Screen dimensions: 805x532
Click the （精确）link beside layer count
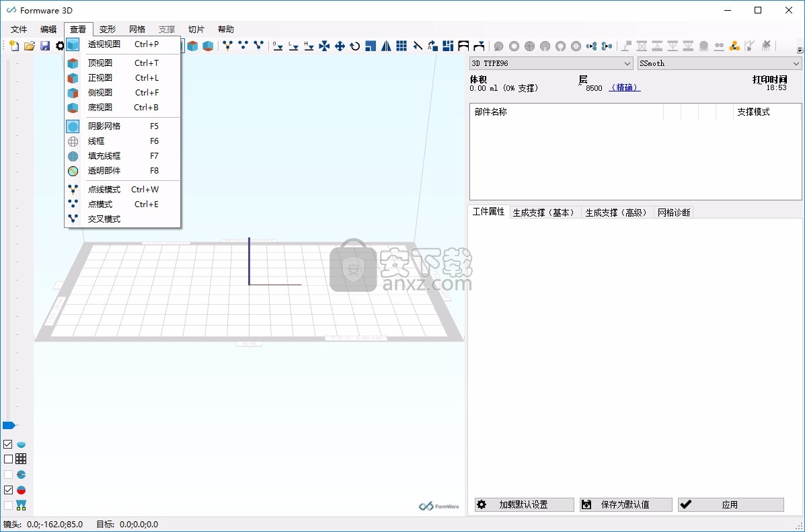tap(624, 88)
